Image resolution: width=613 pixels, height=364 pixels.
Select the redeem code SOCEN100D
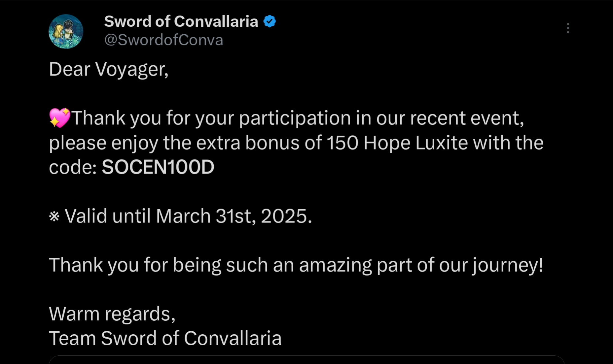click(158, 167)
